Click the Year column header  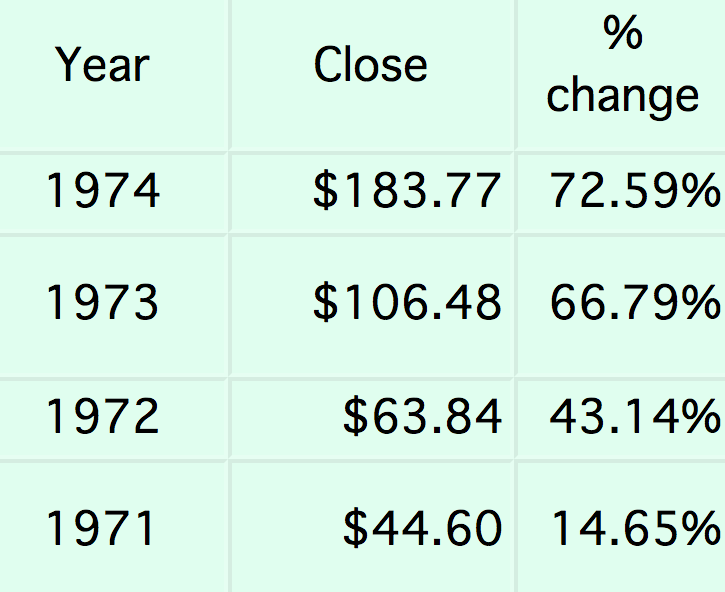(x=102, y=66)
